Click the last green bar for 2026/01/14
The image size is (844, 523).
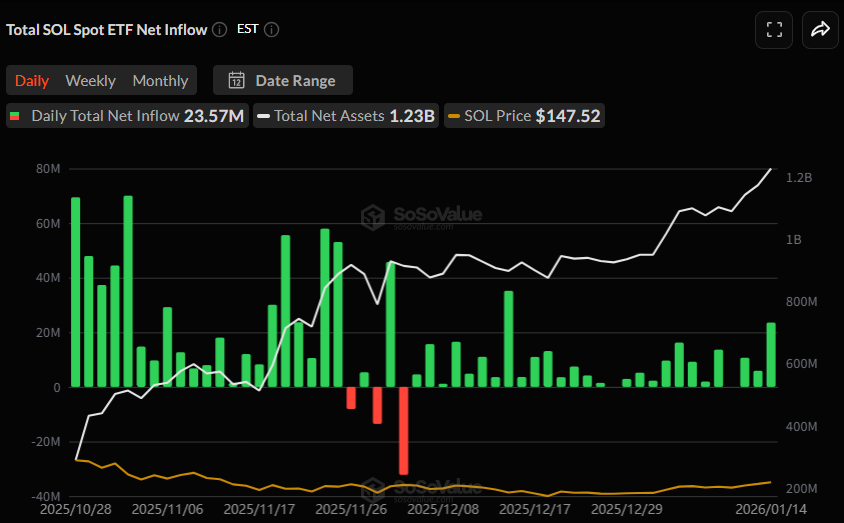click(771, 355)
